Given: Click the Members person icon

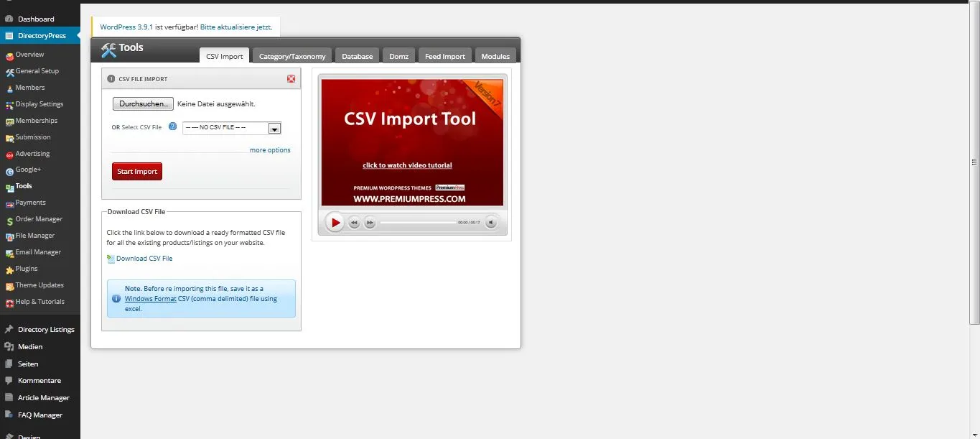Looking at the screenshot, I should [x=9, y=88].
